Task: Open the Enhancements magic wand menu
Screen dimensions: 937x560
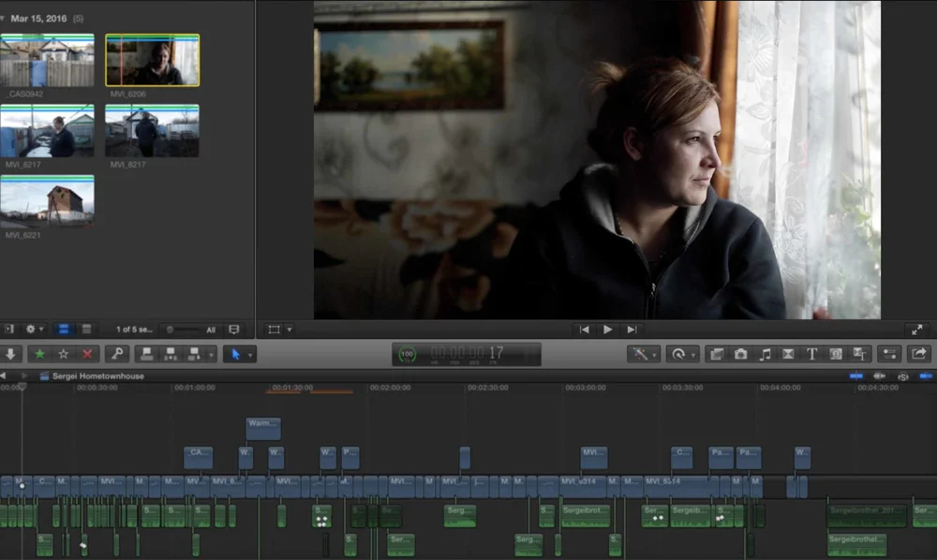Action: coord(643,354)
